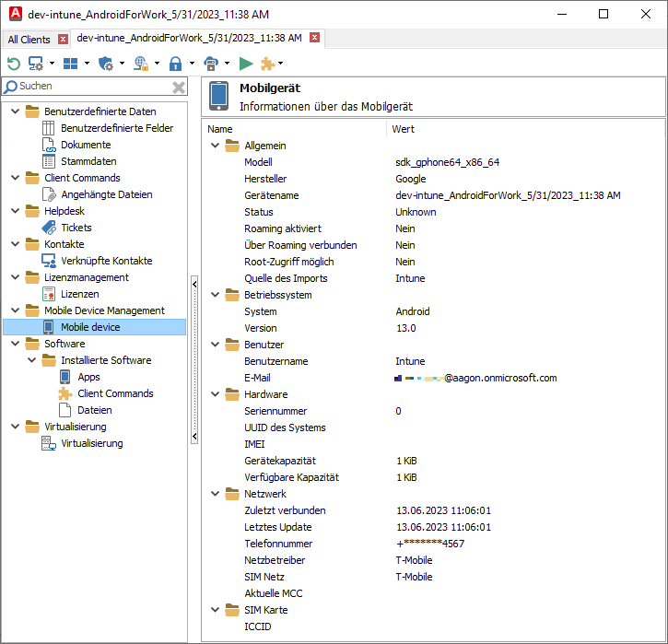Collapse the Netzwerk section
This screenshot has height=644, width=668.
pos(216,494)
